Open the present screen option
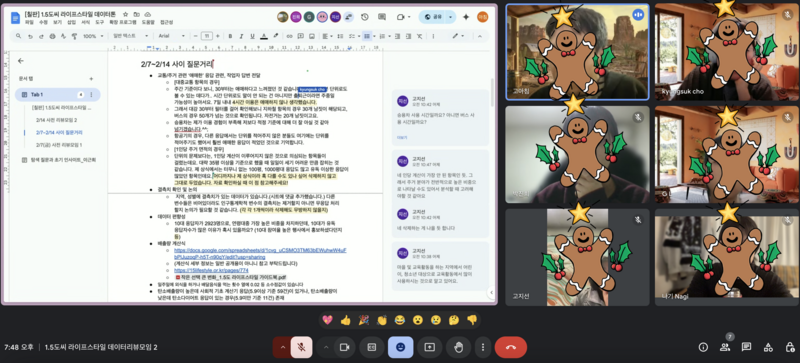Screen dimensions: 800x363 430,347
